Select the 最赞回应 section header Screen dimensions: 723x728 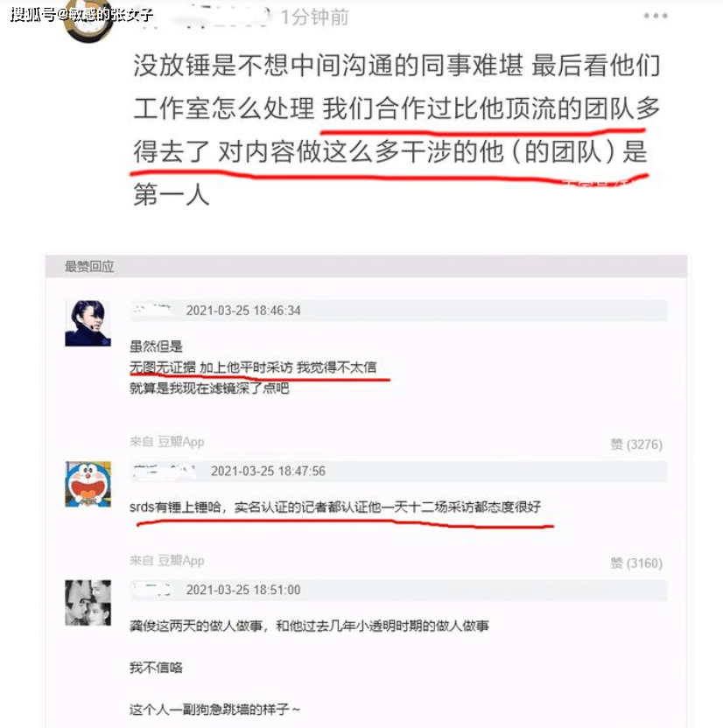(89, 267)
